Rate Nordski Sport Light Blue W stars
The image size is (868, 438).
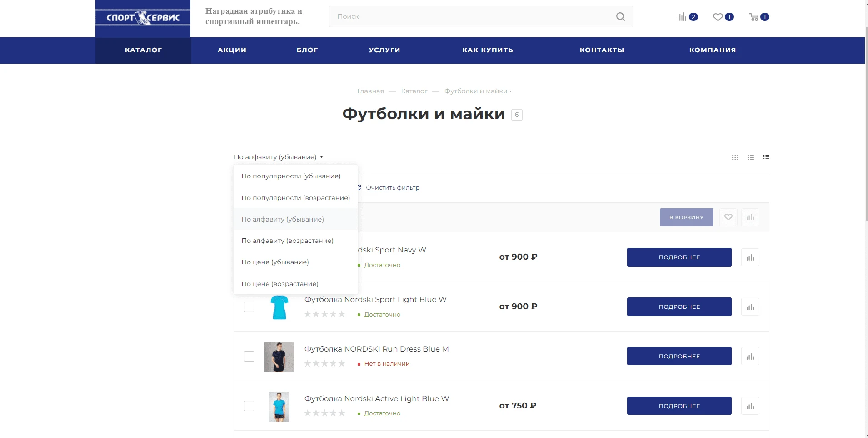pyautogui.click(x=325, y=314)
